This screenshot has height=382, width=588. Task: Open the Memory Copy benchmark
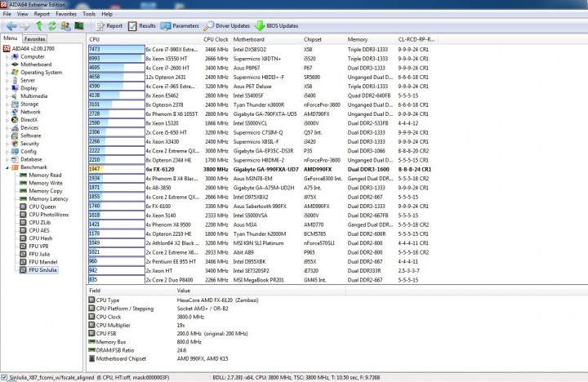(42, 191)
